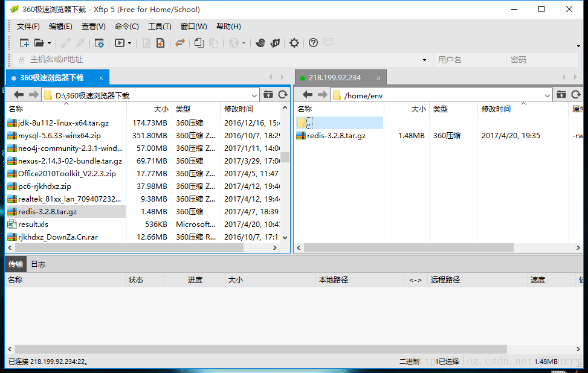Go forward in the remote pane
Screen dimensions: 588x373
pos(323,95)
